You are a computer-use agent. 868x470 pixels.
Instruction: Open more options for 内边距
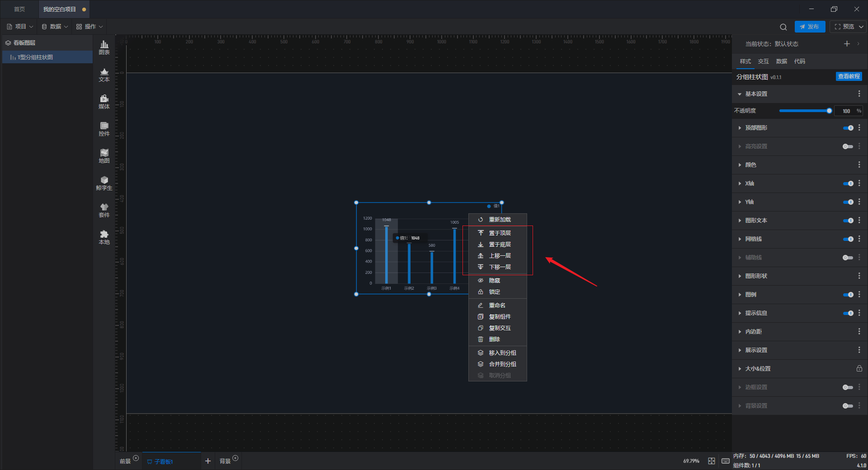[859, 332]
